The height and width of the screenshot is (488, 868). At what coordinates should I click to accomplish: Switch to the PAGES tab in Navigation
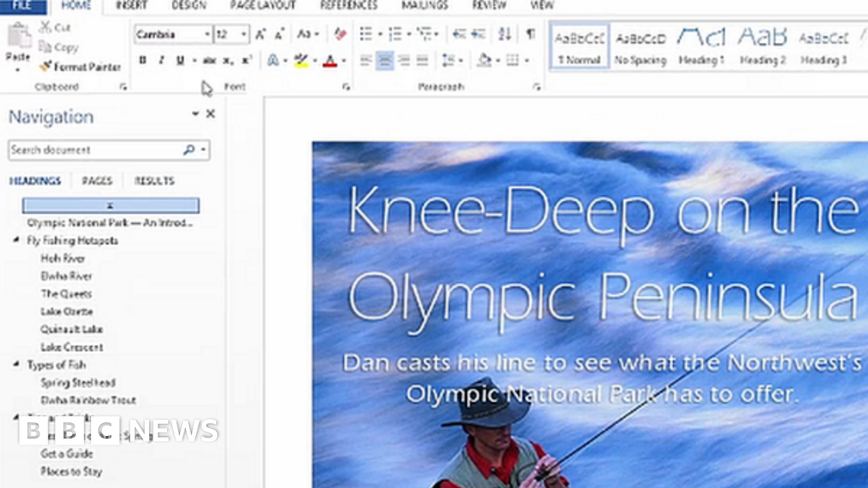click(x=98, y=181)
